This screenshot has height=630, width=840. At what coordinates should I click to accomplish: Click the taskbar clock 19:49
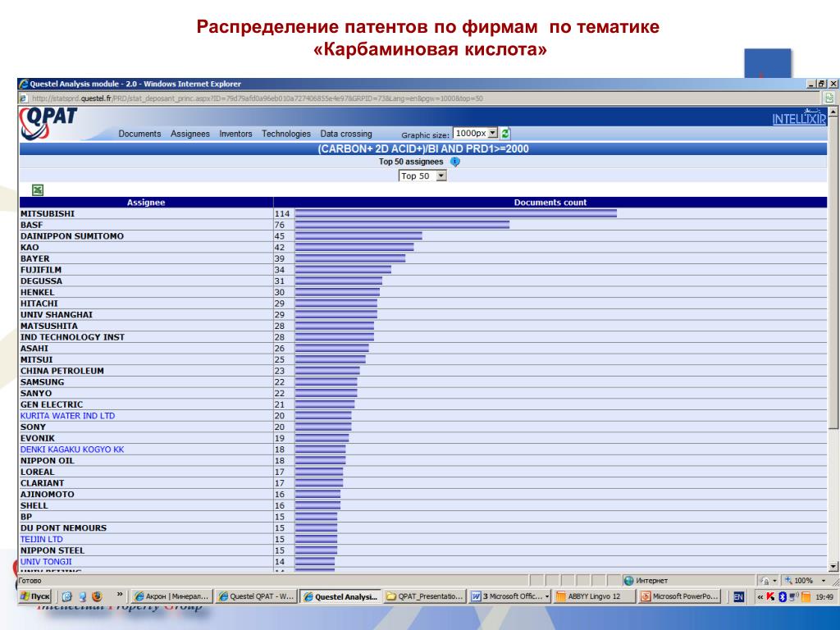(824, 597)
